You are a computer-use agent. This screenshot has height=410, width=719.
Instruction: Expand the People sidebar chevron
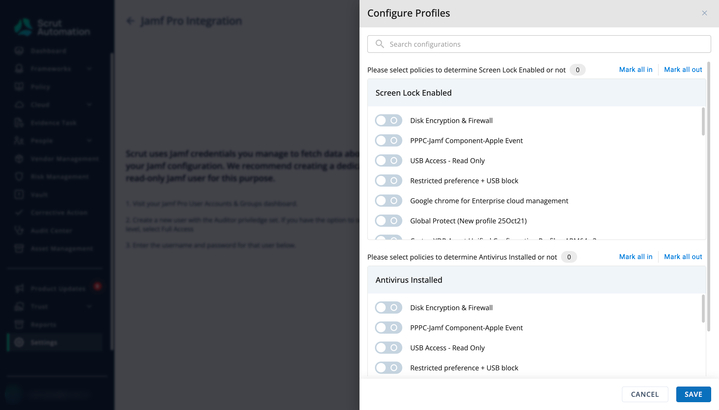[x=89, y=140]
